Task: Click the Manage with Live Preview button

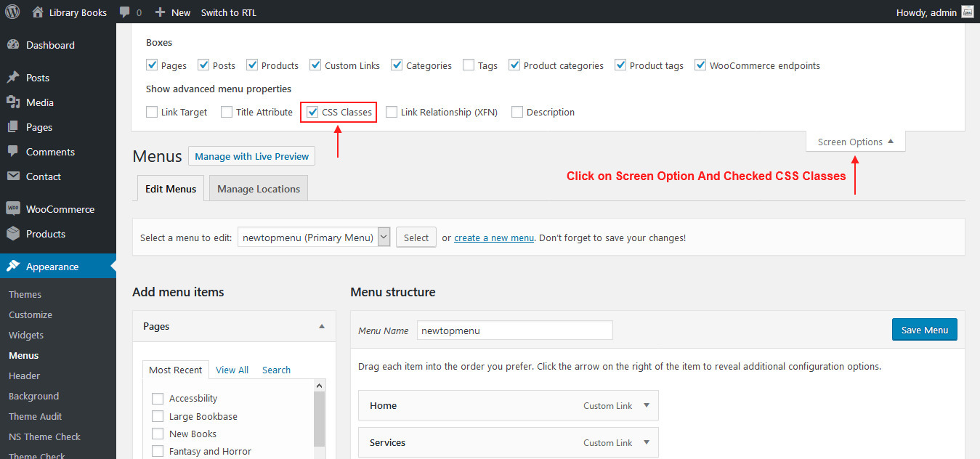Action: pos(251,156)
